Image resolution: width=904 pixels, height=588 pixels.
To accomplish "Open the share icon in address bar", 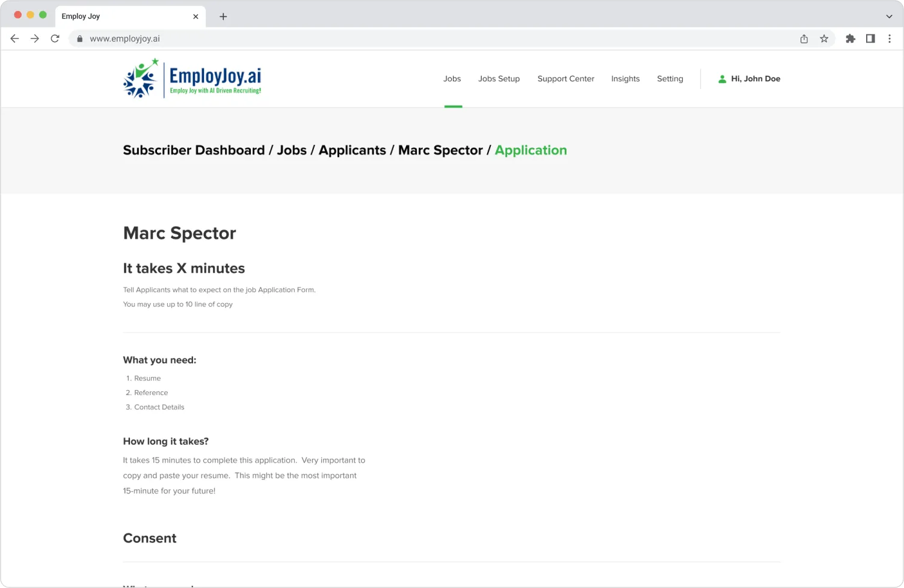I will [x=804, y=38].
